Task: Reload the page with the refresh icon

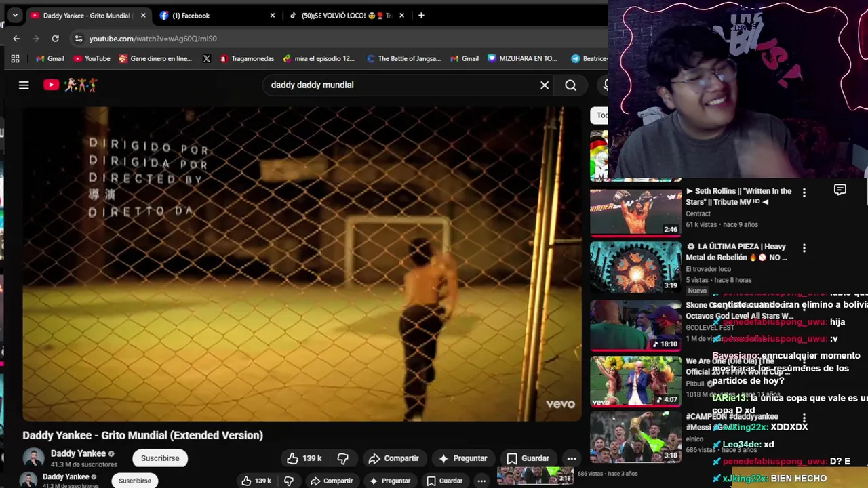Action: click(56, 39)
